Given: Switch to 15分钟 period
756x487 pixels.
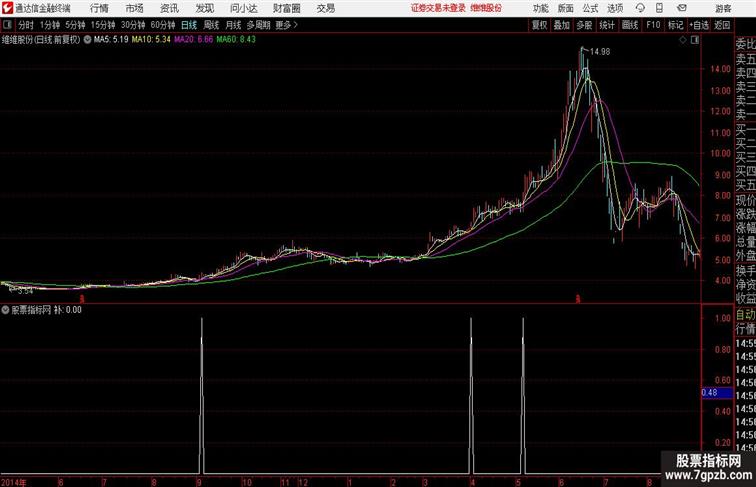Looking at the screenshot, I should point(103,25).
